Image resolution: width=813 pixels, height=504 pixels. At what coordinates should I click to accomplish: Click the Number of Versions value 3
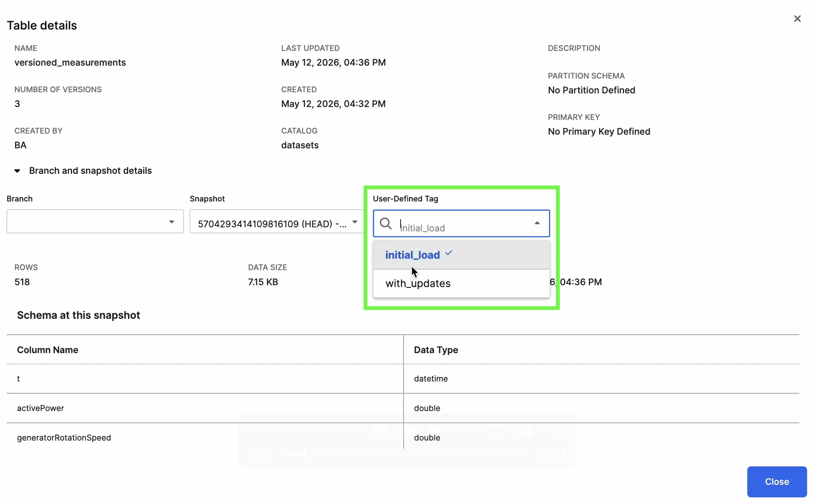pos(17,104)
